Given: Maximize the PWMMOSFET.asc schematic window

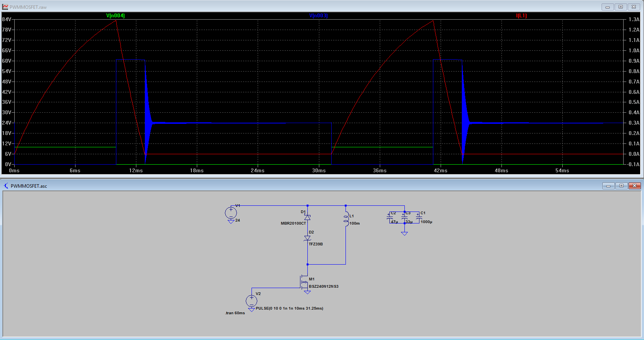Looking at the screenshot, I should 621,186.
